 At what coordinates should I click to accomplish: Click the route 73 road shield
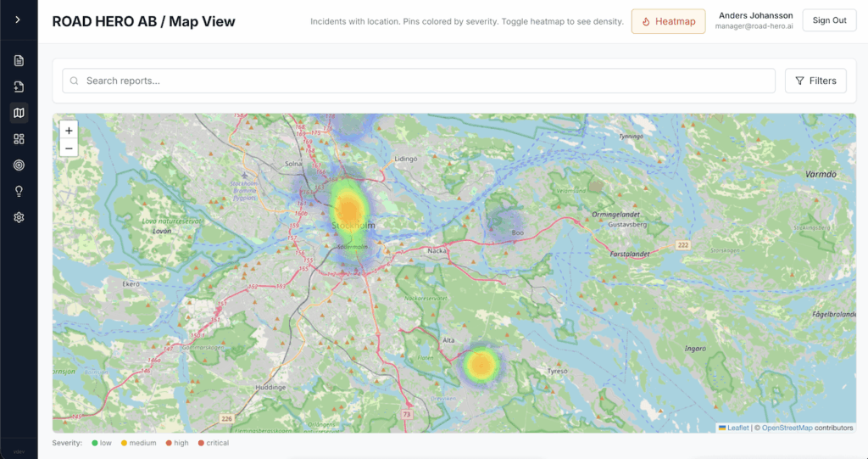pyautogui.click(x=407, y=414)
